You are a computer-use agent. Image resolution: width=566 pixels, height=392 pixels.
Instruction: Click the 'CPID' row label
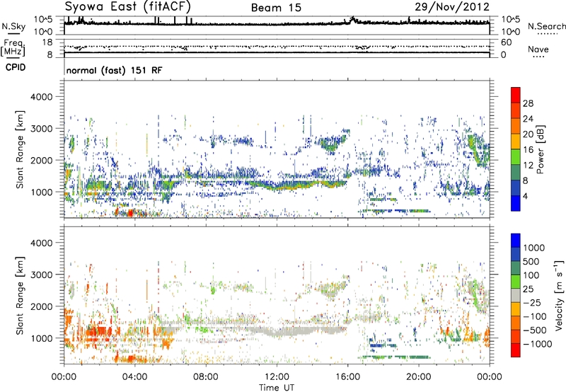(x=16, y=67)
